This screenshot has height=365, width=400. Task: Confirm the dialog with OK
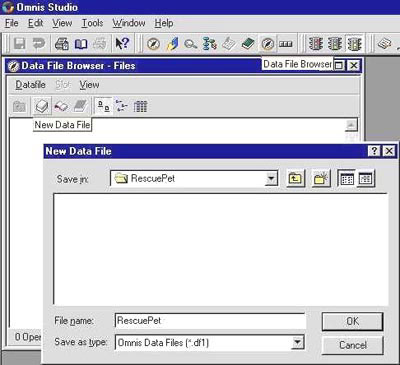[x=352, y=321]
